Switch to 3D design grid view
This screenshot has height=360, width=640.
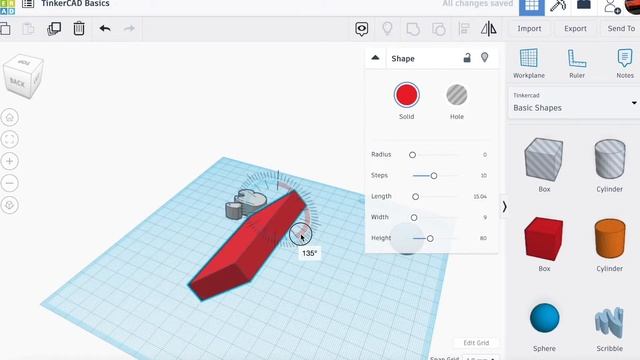tap(532, 7)
